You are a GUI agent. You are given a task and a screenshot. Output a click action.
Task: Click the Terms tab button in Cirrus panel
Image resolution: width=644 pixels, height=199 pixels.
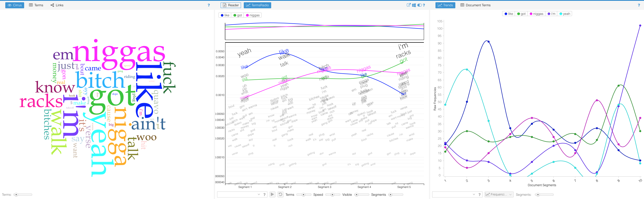tap(36, 5)
